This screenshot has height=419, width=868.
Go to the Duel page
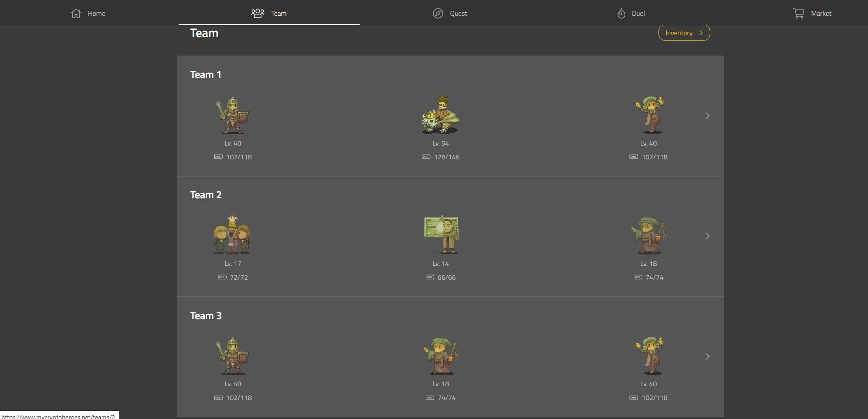tap(631, 13)
